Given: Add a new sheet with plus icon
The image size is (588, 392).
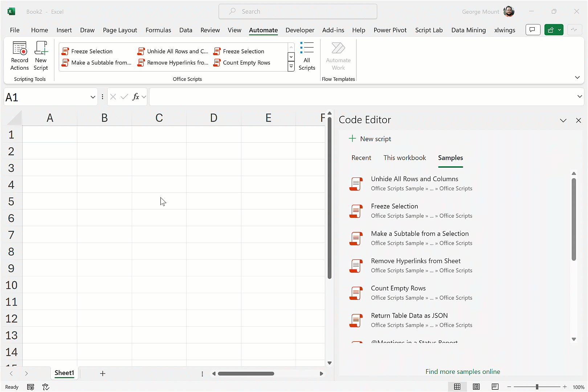Looking at the screenshot, I should point(103,373).
